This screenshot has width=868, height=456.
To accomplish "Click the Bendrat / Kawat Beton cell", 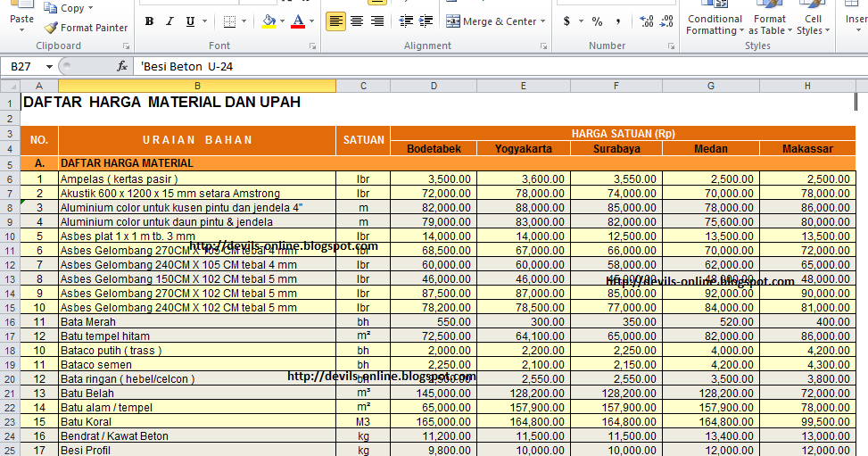I will click(x=197, y=436).
